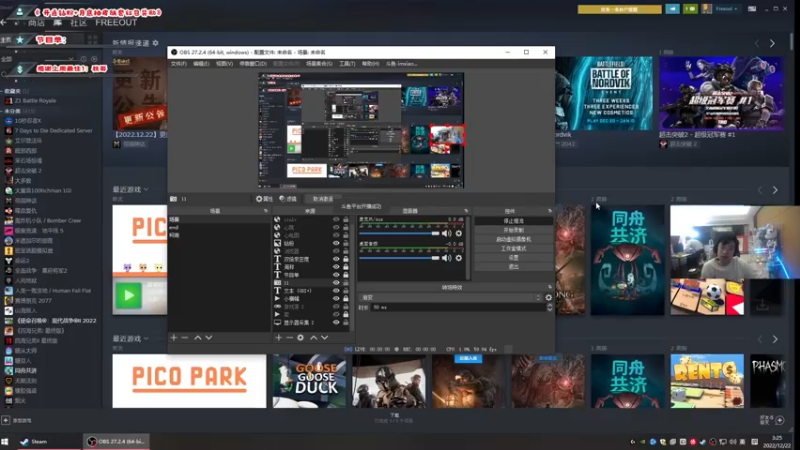The image size is (800, 450).
Task: Move source up with arrow in 来源 panel
Action: coord(314,337)
